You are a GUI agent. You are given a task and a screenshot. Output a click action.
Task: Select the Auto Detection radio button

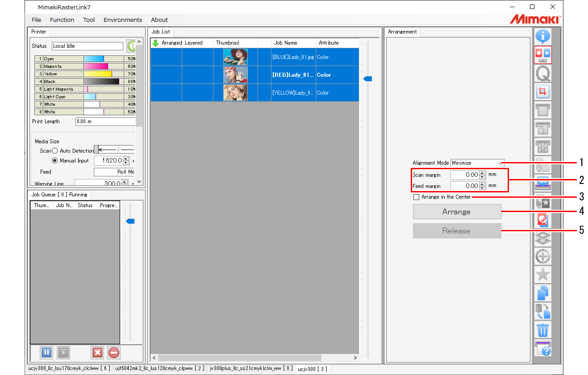[54, 150]
